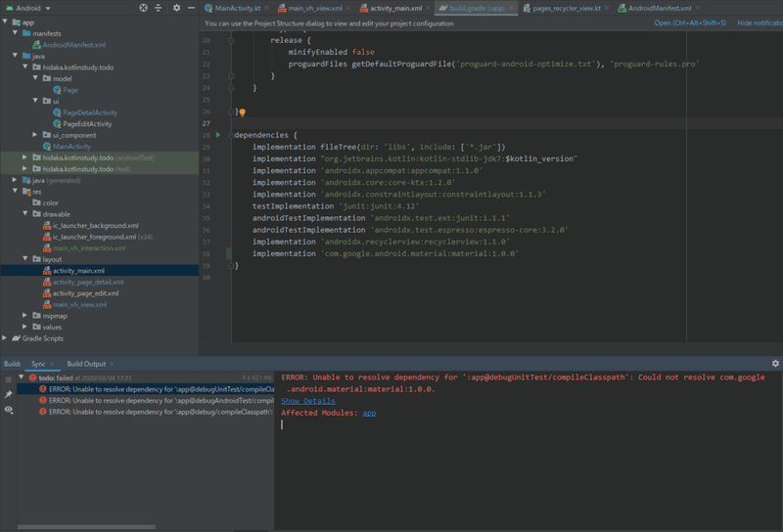Switch to the Build Output tab
This screenshot has width=783, height=532.
[86, 364]
